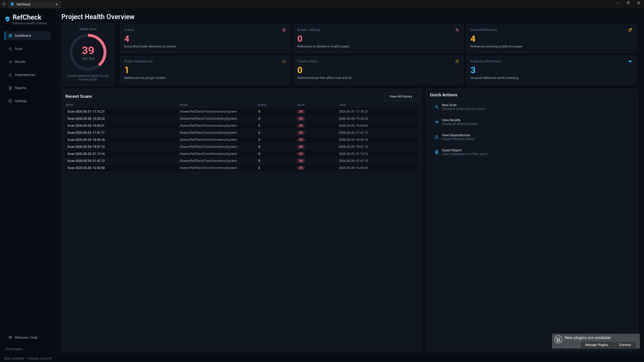Select row Scan 2026.05.31-17.16.27
644x362 pixels.
click(241, 112)
